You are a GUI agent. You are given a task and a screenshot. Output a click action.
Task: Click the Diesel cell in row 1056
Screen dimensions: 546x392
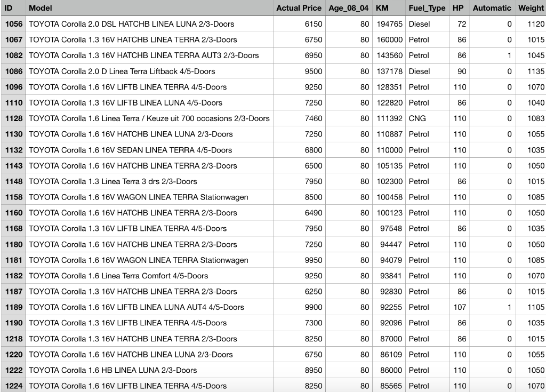(x=427, y=24)
